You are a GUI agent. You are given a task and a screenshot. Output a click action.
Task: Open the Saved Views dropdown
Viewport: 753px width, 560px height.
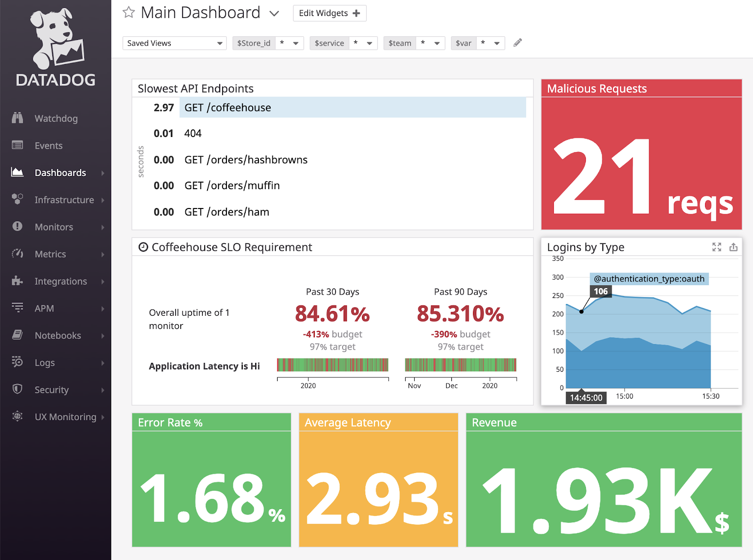174,43
